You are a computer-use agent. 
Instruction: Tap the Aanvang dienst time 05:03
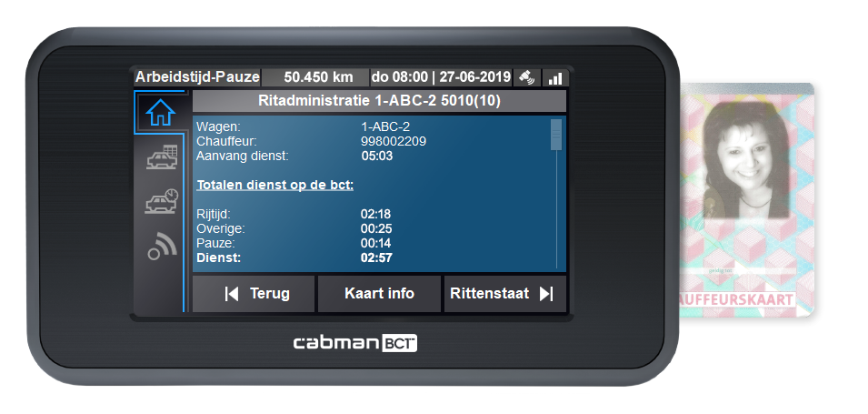click(x=375, y=156)
